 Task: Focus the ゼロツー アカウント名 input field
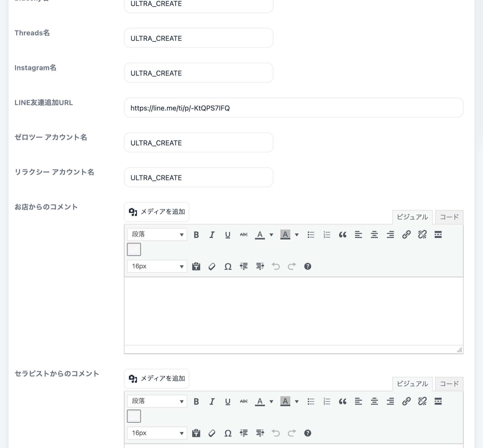coord(199,142)
